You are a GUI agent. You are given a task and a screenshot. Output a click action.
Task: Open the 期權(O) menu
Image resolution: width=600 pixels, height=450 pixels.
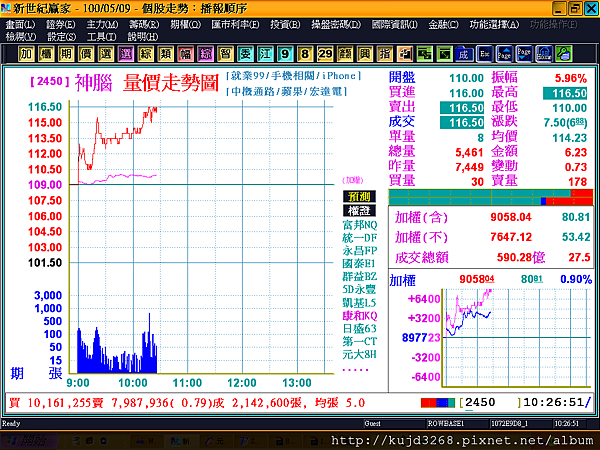pos(185,25)
